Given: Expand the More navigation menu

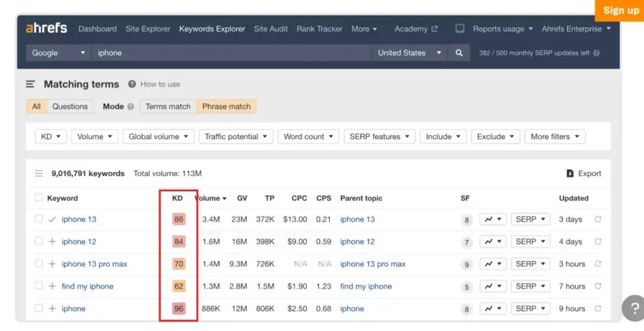Looking at the screenshot, I should [364, 29].
